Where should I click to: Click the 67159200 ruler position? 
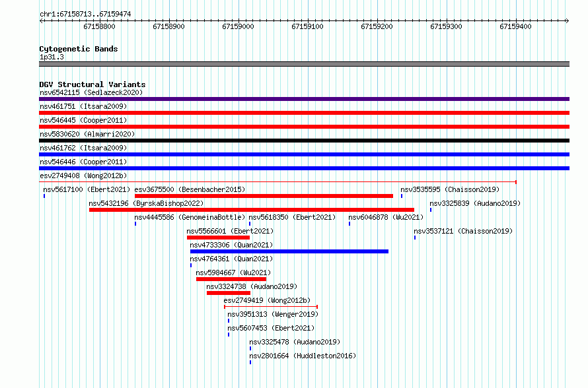(377, 26)
